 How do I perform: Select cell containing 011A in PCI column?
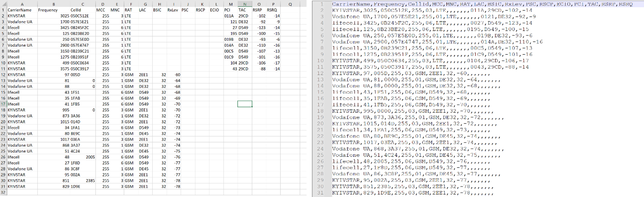[228, 15]
